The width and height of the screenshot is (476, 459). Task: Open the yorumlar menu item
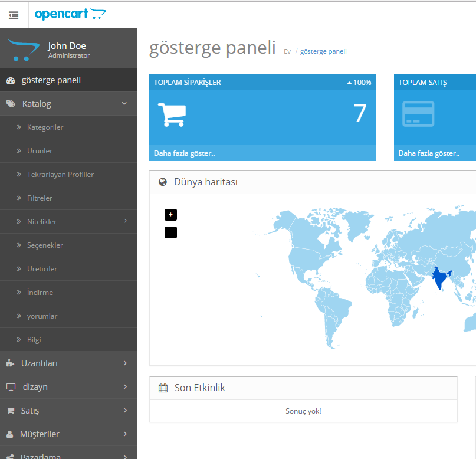[68, 316]
